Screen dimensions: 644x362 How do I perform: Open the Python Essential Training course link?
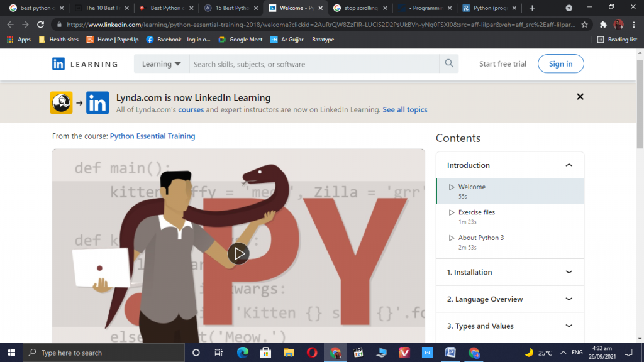(152, 136)
